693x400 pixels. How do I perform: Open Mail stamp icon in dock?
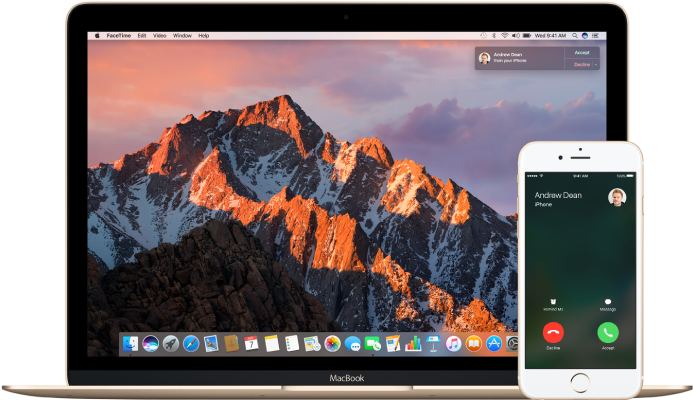point(211,343)
